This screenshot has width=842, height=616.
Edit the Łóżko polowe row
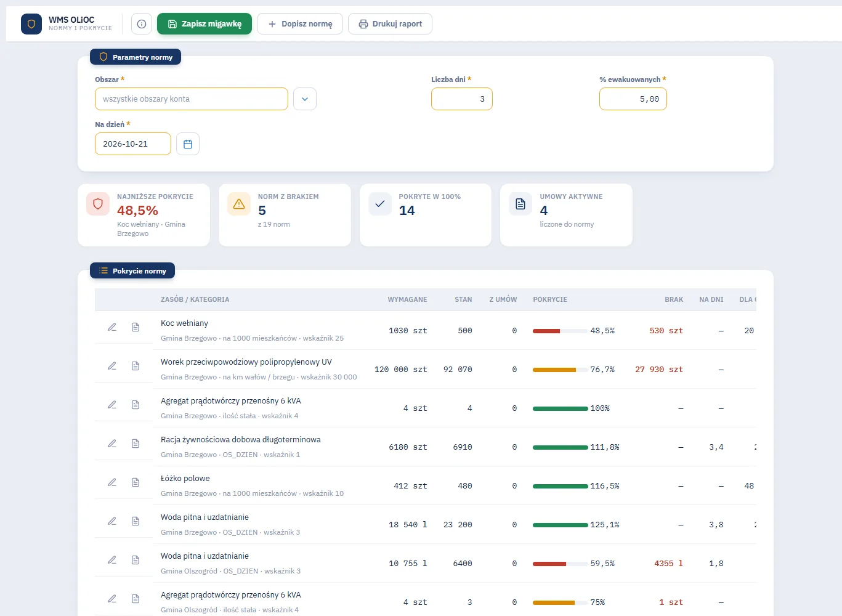click(x=112, y=482)
